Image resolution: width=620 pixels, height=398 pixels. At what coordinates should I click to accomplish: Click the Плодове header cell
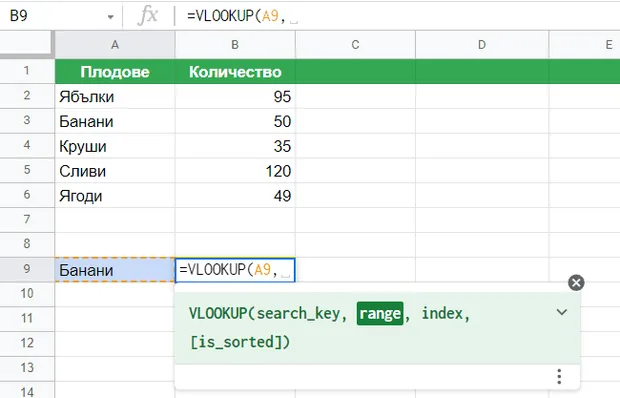click(115, 72)
